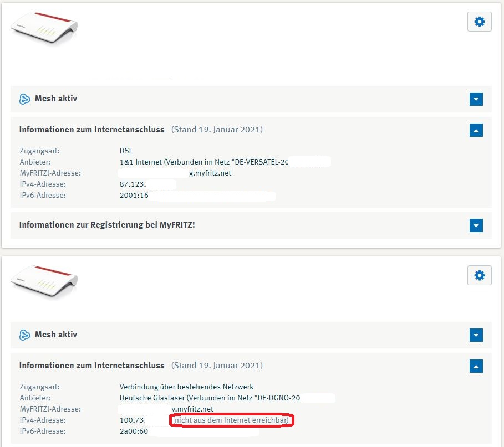
Task: Expand Informationen zur Registrierung bei MyFRITZ!
Action: [x=476, y=225]
